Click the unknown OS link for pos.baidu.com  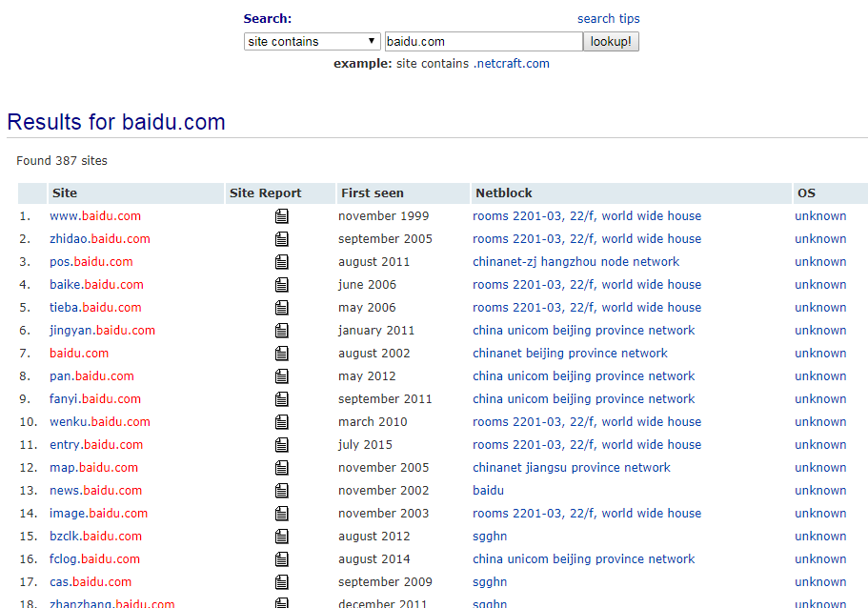pos(820,262)
